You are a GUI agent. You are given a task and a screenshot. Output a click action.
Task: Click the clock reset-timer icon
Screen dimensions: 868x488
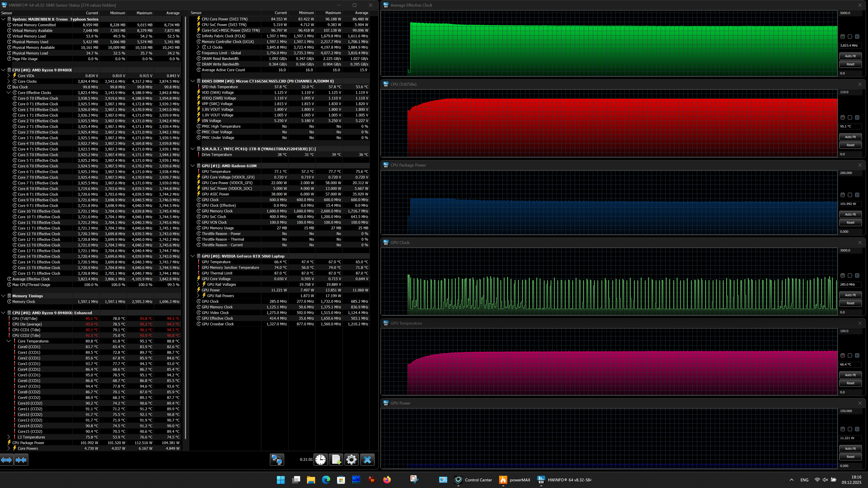(x=321, y=460)
